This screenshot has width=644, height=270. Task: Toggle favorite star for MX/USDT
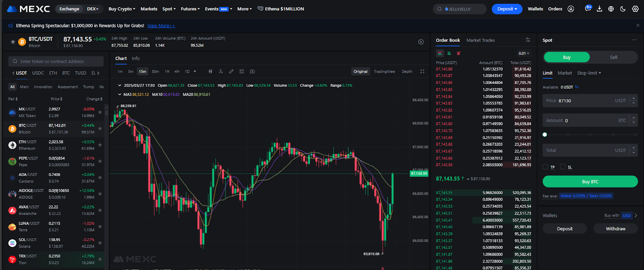click(x=100, y=112)
